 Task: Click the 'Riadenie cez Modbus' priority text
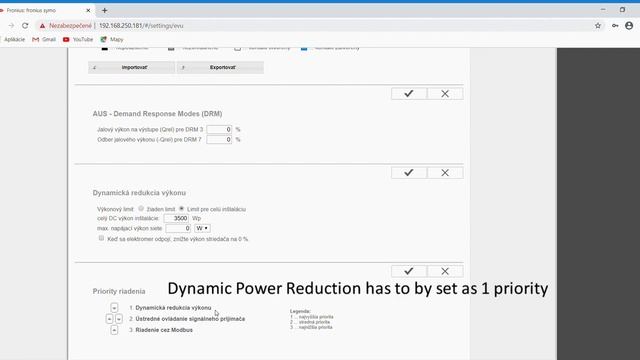point(164,330)
